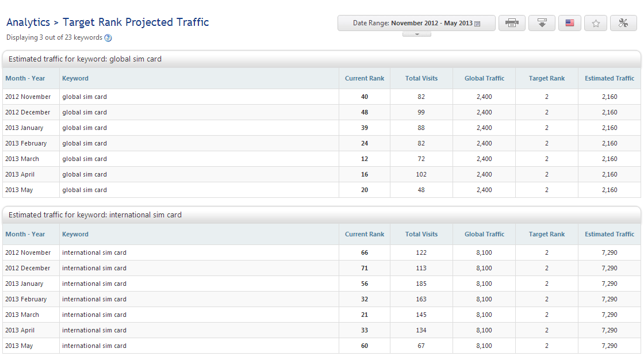The width and height of the screenshot is (644, 356).
Task: Click the calendar icon in Date Range
Action: 477,24
